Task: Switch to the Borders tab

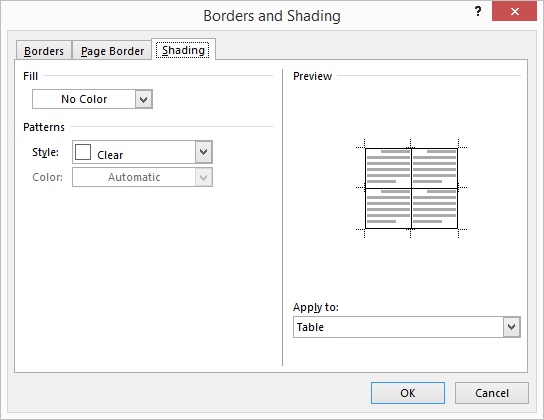Action: (x=44, y=51)
